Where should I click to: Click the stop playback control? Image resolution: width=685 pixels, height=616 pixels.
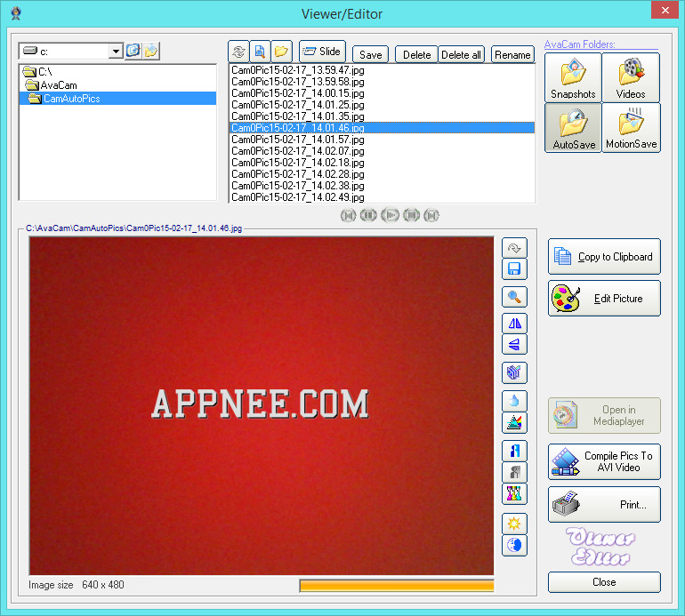click(412, 215)
